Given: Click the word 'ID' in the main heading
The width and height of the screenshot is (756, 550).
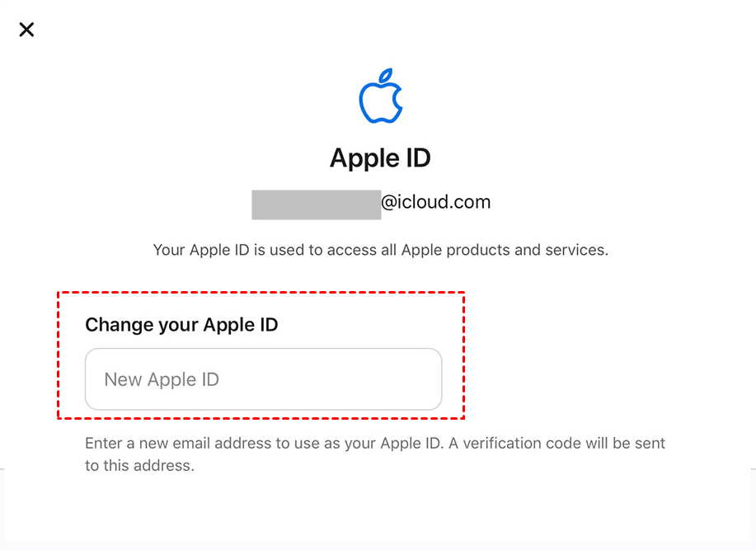Looking at the screenshot, I should (417, 157).
